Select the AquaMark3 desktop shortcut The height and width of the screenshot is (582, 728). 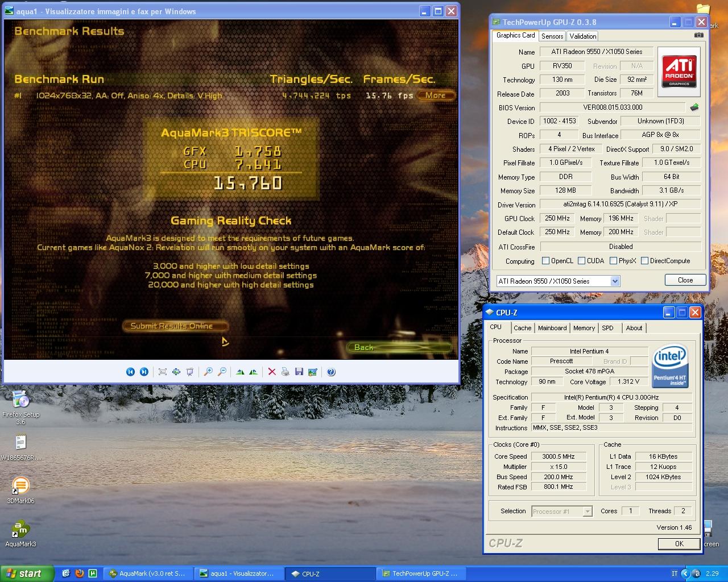[20, 534]
